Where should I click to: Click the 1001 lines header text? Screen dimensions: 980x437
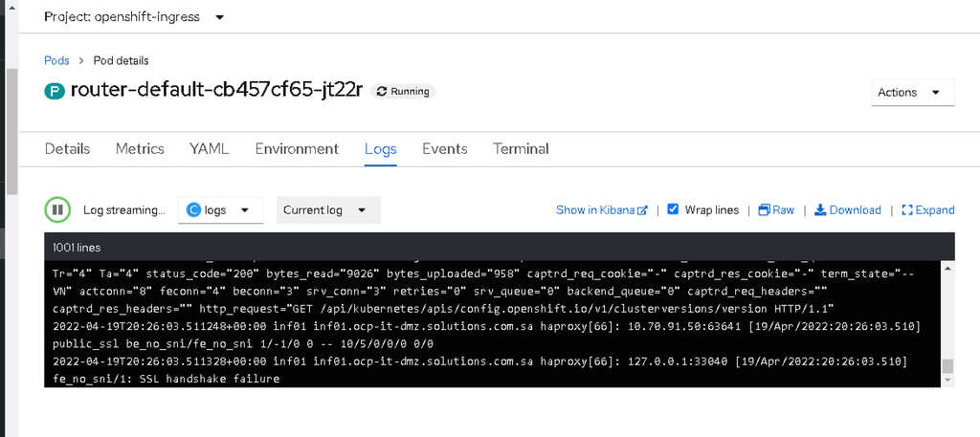click(77, 248)
